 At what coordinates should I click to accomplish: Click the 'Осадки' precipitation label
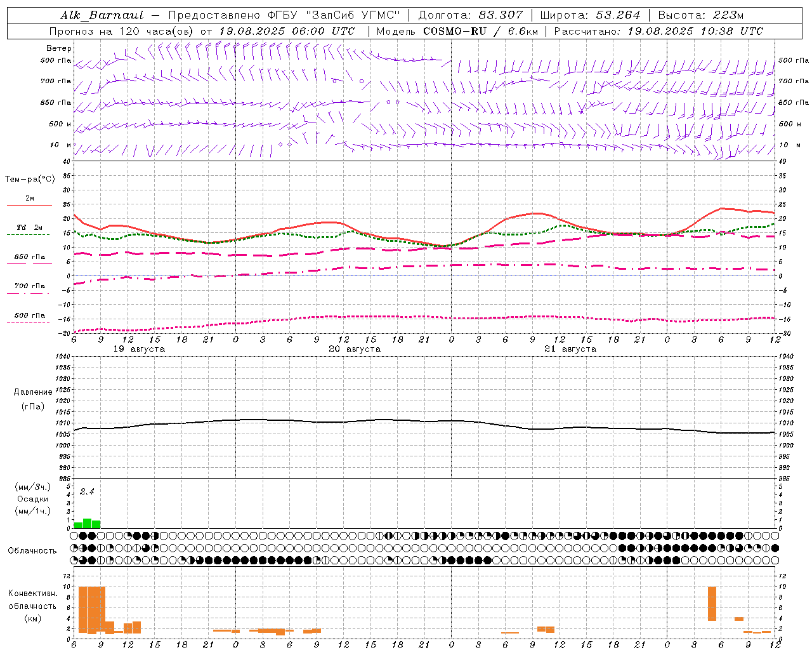point(33,499)
